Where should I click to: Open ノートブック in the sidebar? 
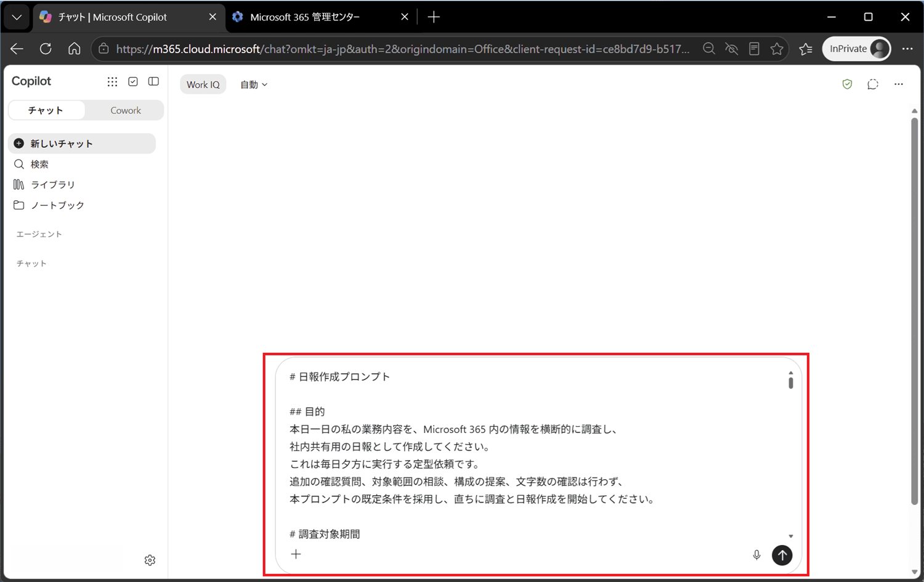(49, 205)
